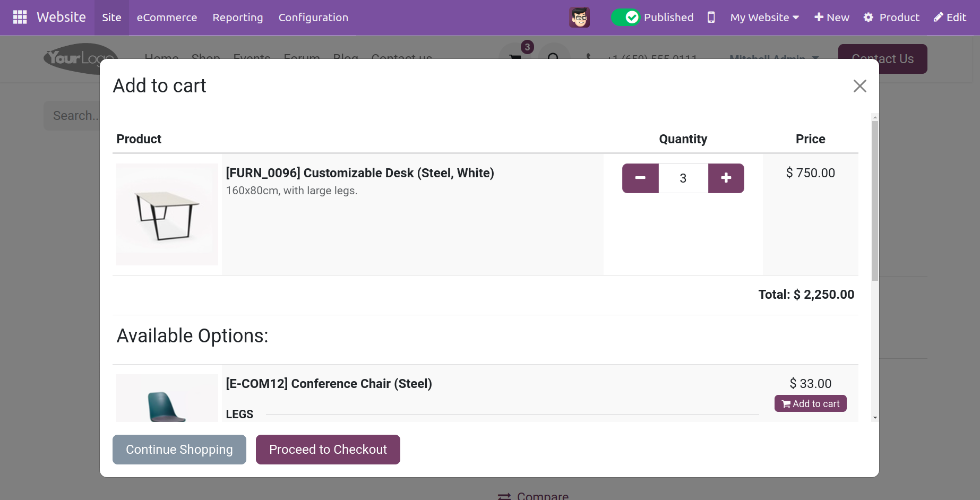This screenshot has width=980, height=500.
Task: Expand the My Website dropdown
Action: (764, 17)
